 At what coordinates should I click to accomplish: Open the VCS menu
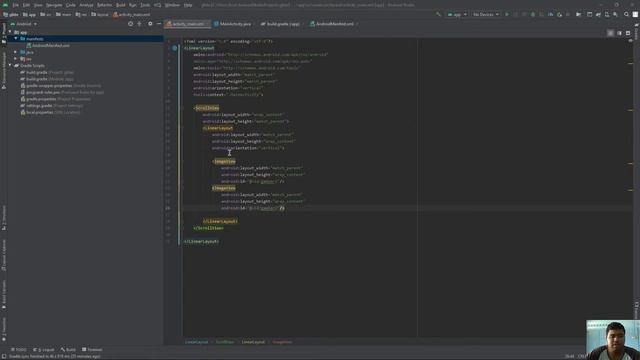click(158, 5)
